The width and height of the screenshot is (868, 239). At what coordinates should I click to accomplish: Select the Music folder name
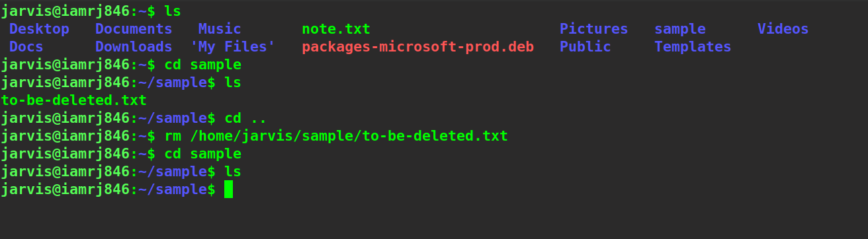coord(220,29)
